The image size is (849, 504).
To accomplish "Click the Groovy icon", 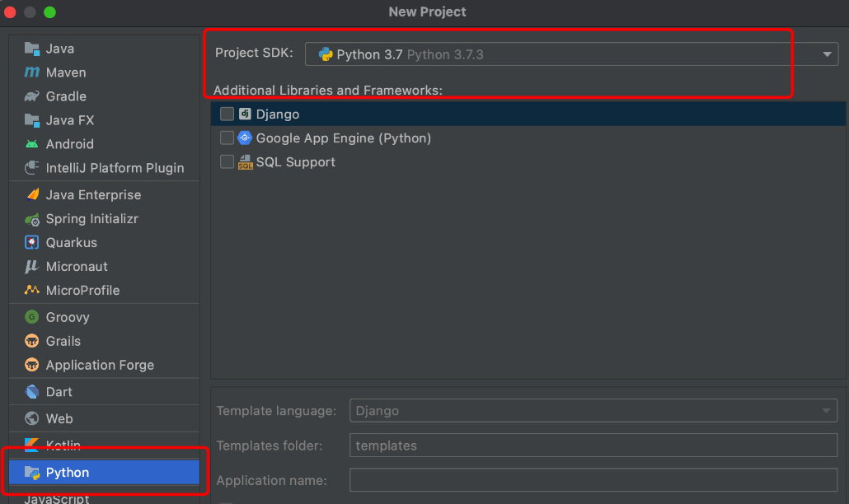I will coord(32,317).
